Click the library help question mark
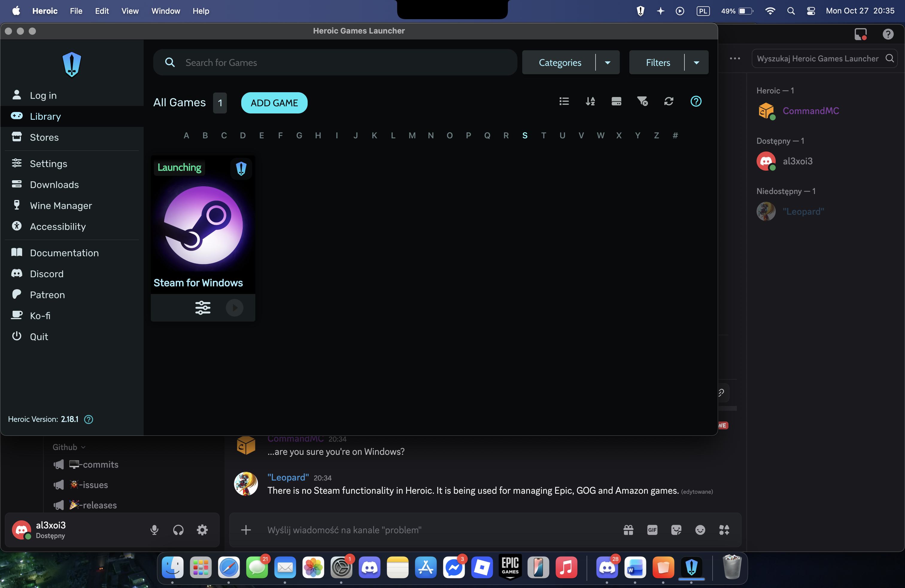 click(x=696, y=101)
